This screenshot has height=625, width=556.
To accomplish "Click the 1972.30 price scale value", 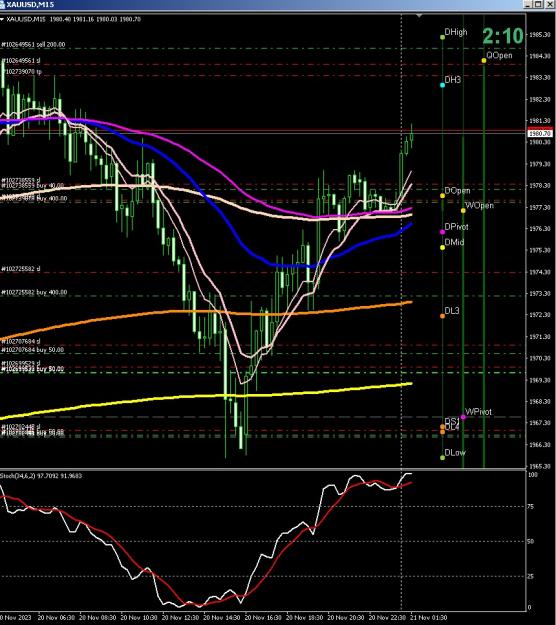I will point(540,314).
